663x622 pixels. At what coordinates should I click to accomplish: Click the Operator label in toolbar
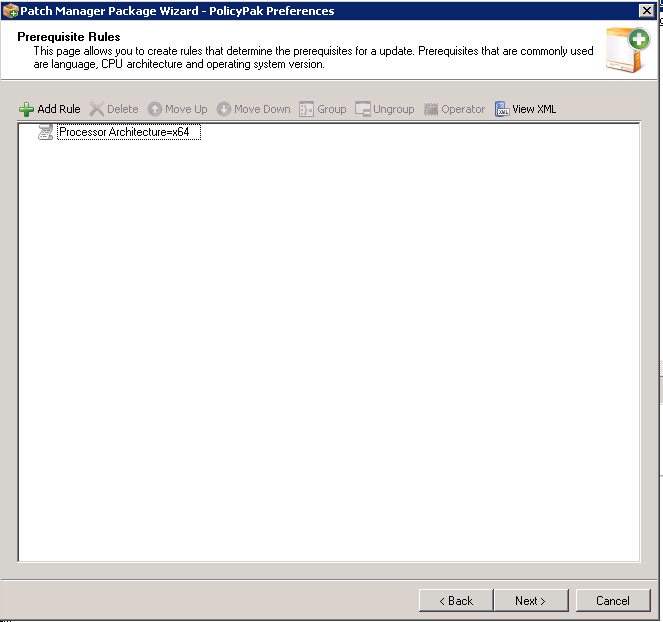tap(463, 110)
